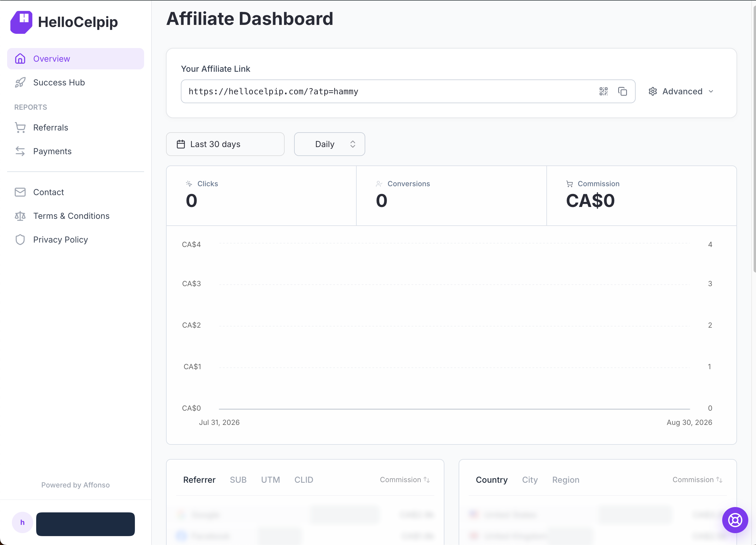This screenshot has height=545, width=756.
Task: Click the affiliate link field
Action: coord(408,91)
